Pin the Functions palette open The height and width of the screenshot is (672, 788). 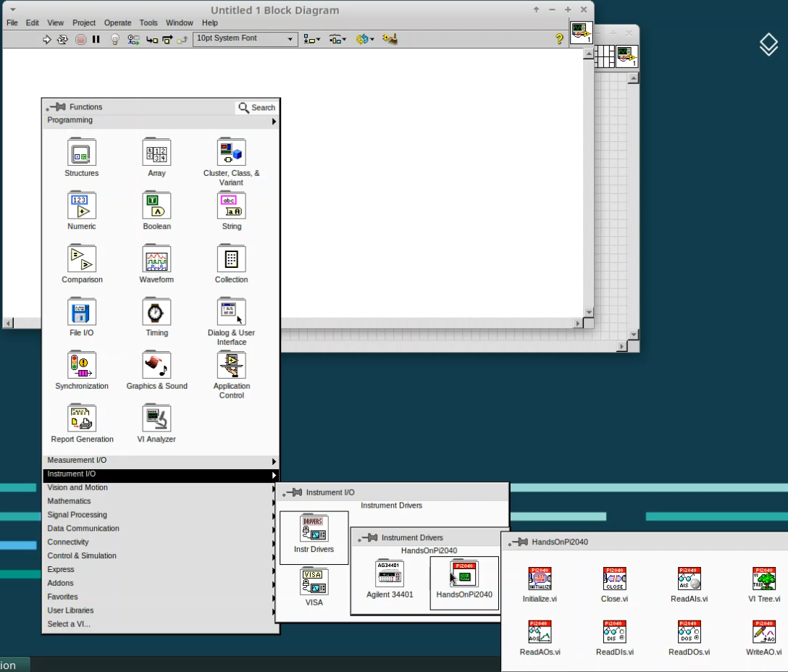[56, 107]
